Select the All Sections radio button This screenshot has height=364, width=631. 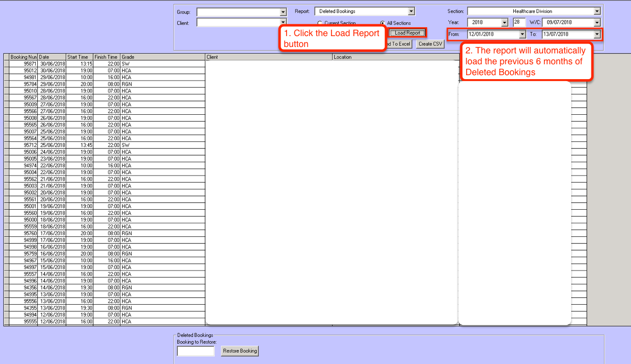[383, 23]
